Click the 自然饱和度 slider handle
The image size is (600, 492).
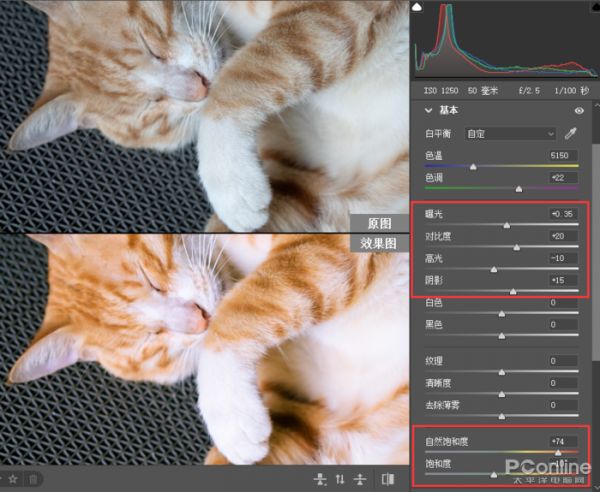(558, 451)
